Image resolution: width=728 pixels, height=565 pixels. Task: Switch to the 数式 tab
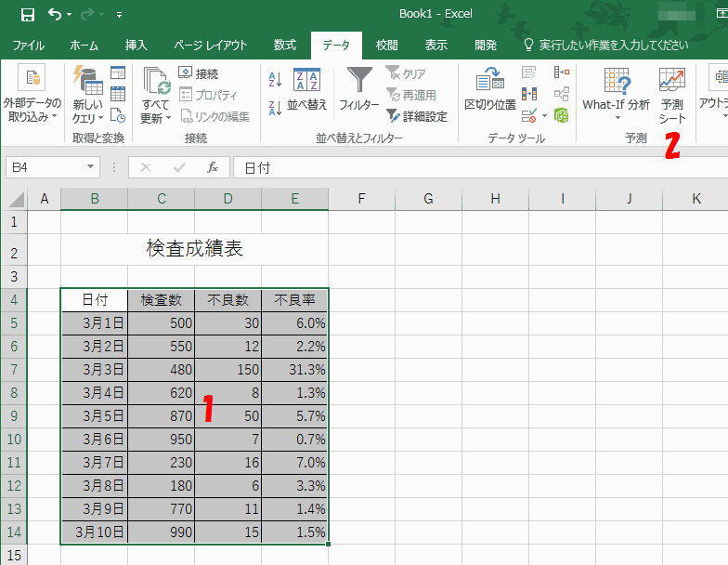(x=284, y=45)
